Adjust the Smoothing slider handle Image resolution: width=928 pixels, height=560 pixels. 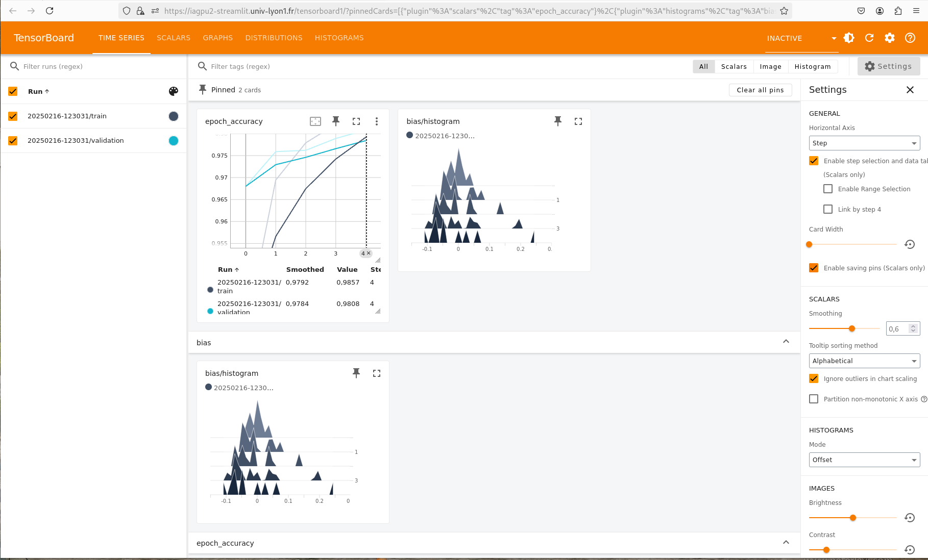pos(852,329)
